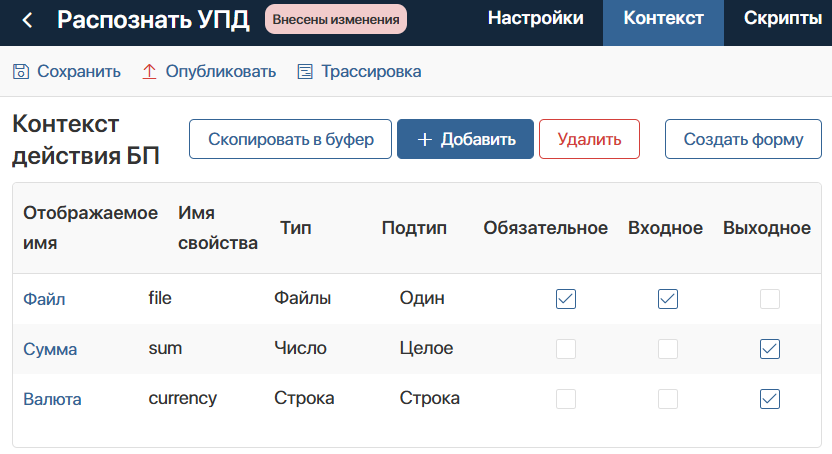Go back using the left arrow icon
Screen dimensions: 832x454
pyautogui.click(x=27, y=20)
